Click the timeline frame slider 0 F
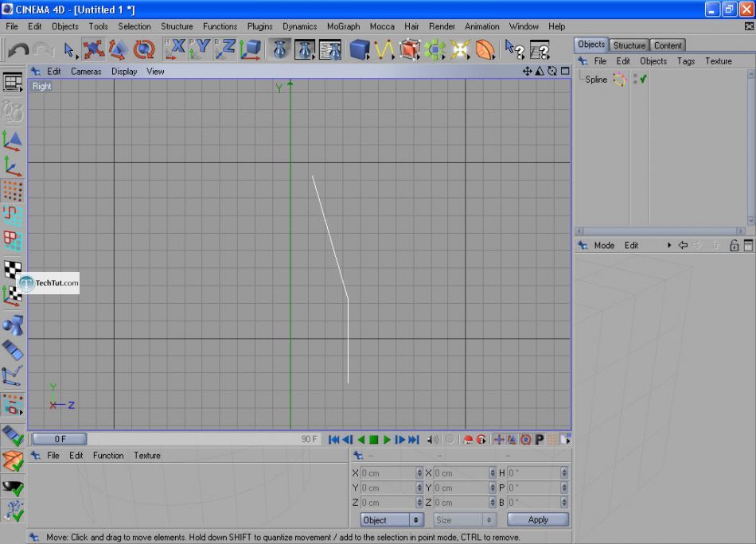Screen dimensions: 756x544 pos(60,439)
